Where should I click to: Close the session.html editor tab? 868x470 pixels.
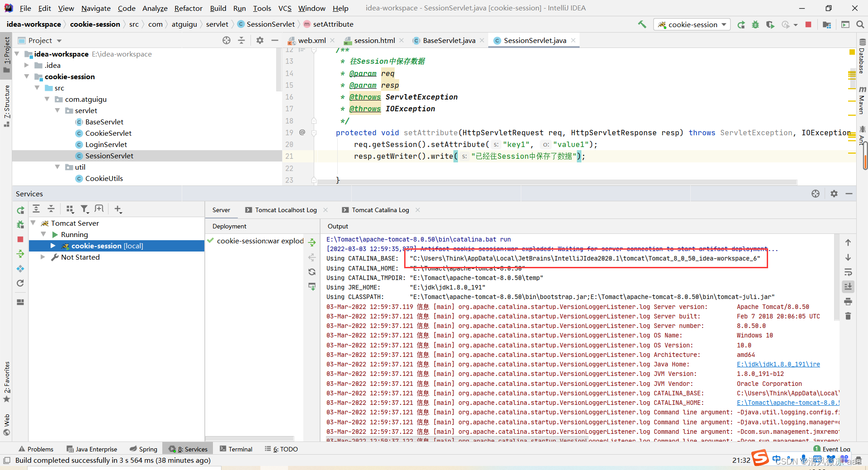(x=401, y=40)
